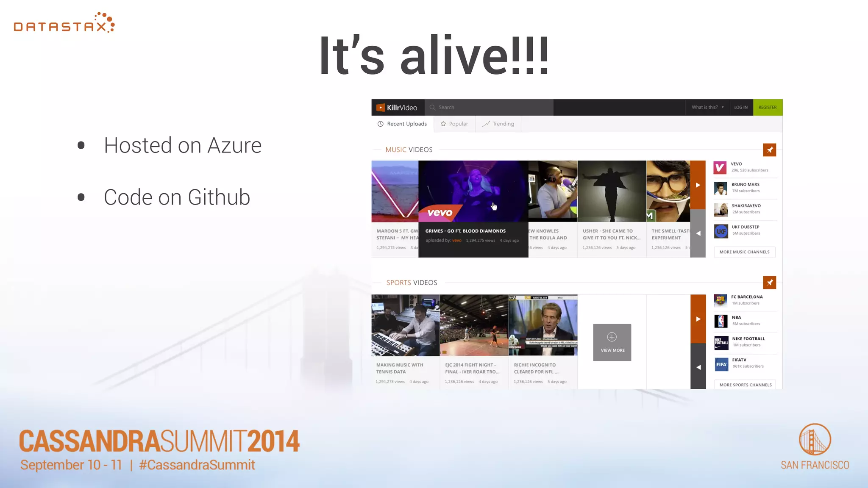Open FIFATV channel icon
Image resolution: width=868 pixels, height=488 pixels.
click(x=721, y=364)
